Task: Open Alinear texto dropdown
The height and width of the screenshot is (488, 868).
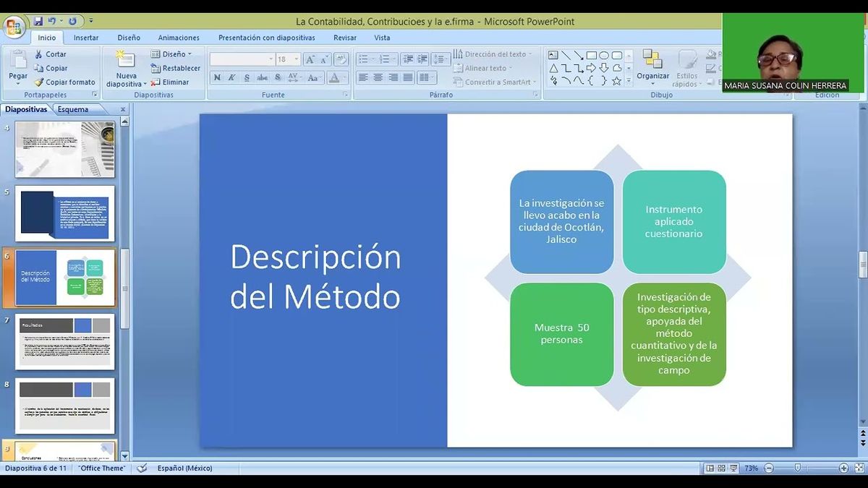Action: (x=482, y=68)
